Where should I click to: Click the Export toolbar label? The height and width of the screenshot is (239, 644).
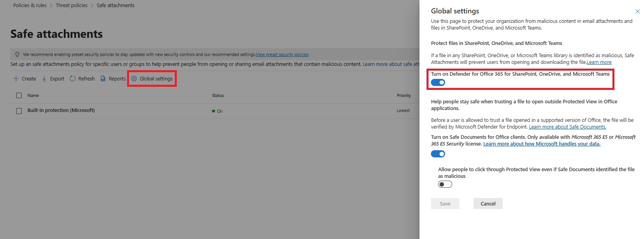(57, 78)
